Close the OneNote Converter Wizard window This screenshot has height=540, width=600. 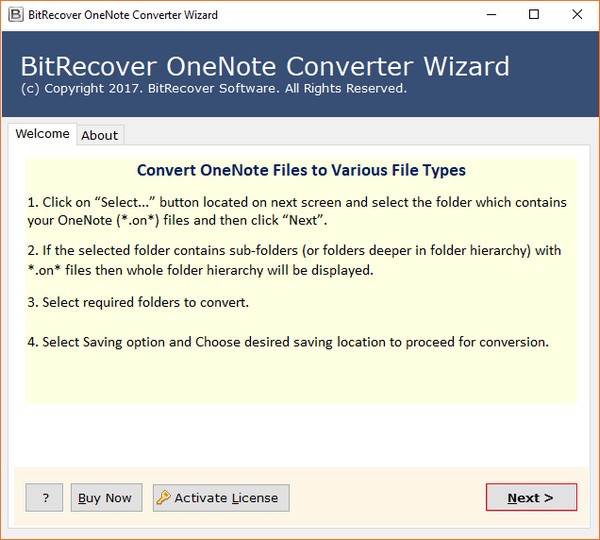(x=579, y=15)
